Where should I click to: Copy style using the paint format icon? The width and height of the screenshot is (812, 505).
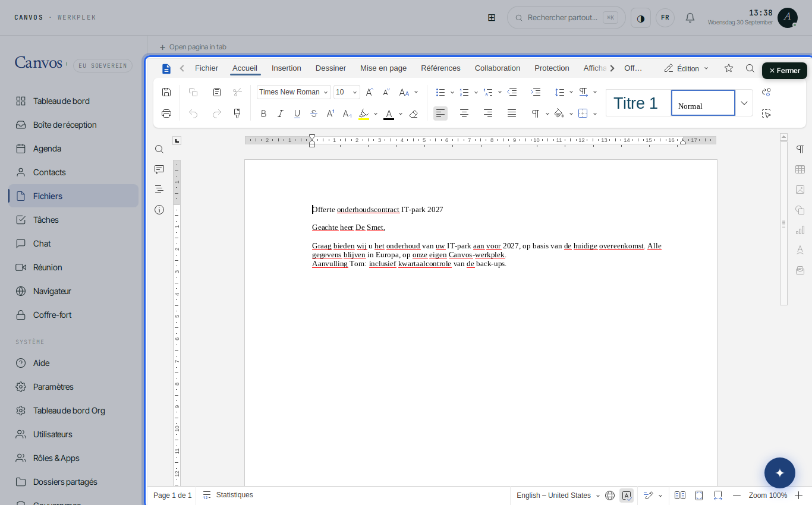[237, 113]
